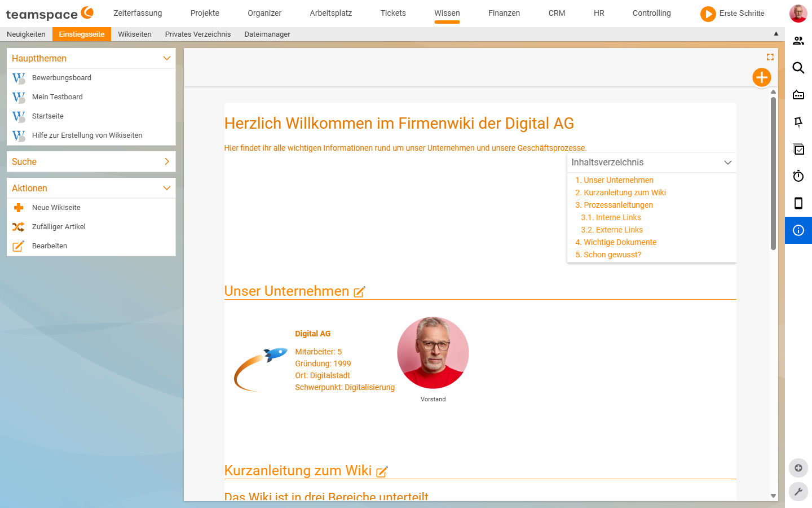812x508 pixels.
Task: Jump to '3. Prozessanleitungen' in contents
Action: point(614,205)
